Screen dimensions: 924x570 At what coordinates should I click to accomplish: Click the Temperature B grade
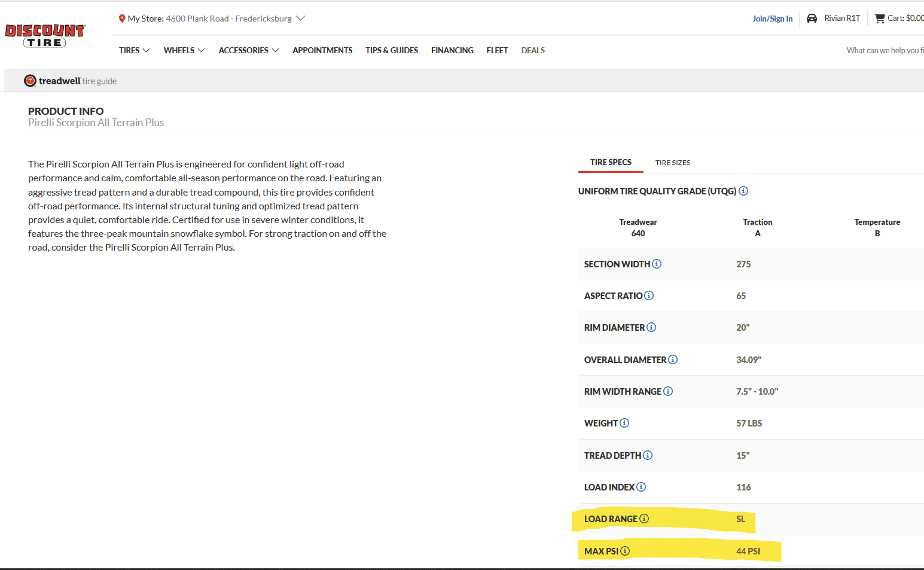pos(877,233)
